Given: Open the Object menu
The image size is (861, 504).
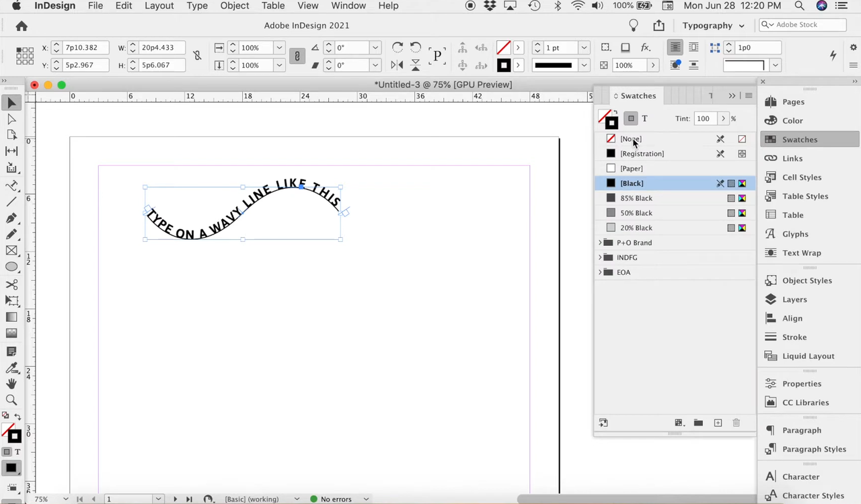Looking at the screenshot, I should pos(235,5).
